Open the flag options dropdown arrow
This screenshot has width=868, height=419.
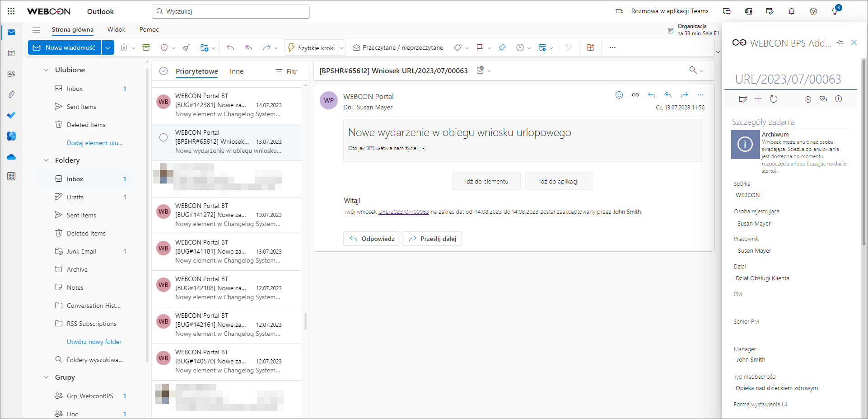point(489,48)
